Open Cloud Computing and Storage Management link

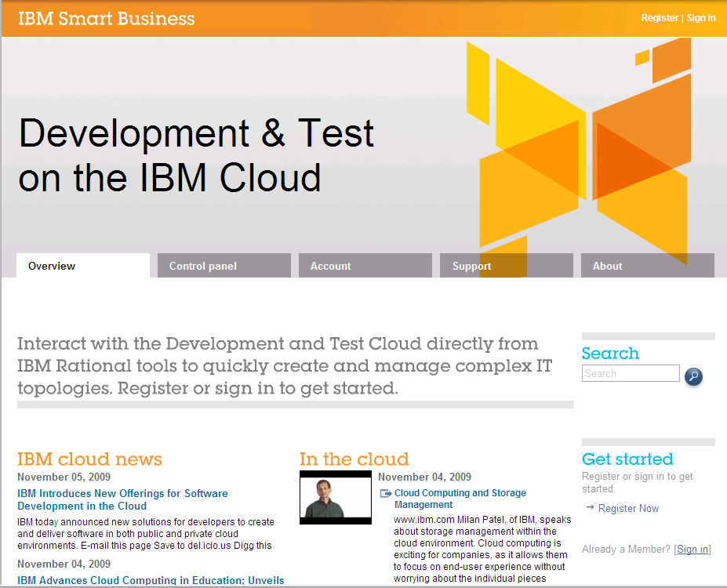(460, 499)
